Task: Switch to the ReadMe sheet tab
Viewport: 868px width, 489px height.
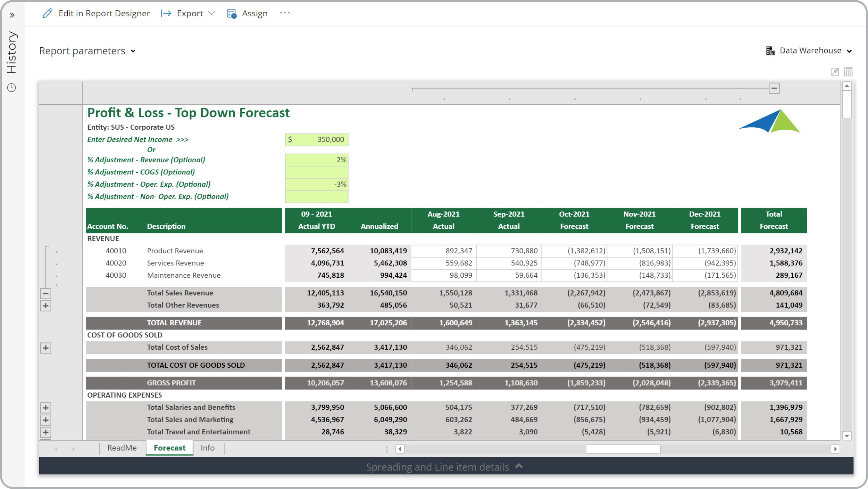Action: (122, 448)
